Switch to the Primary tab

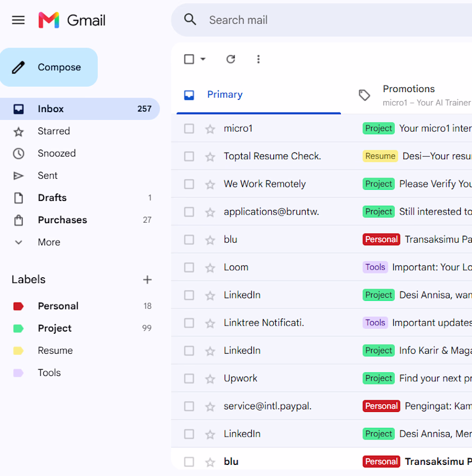point(259,95)
